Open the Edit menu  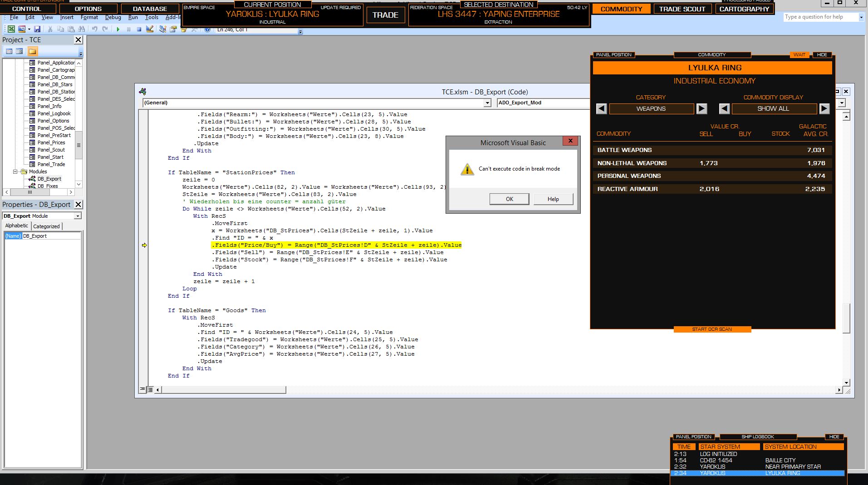(x=30, y=17)
